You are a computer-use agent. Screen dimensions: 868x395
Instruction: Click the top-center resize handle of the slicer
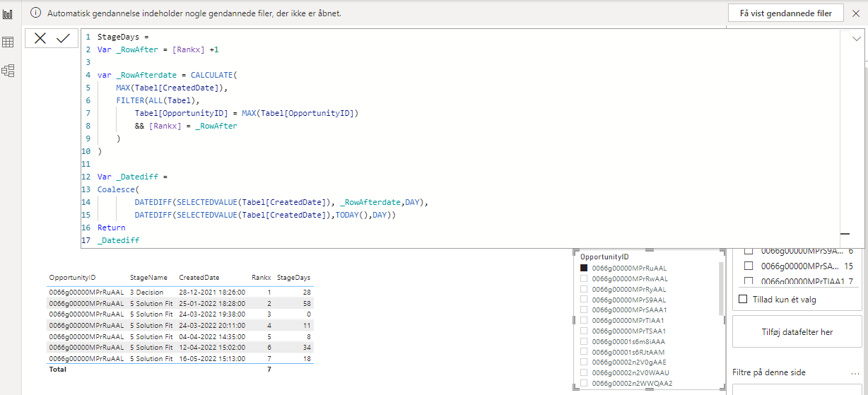649,249
